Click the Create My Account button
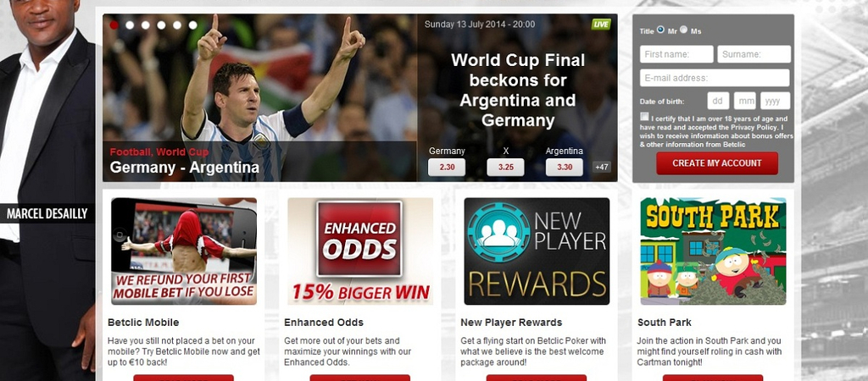The image size is (868, 381). coord(717,163)
